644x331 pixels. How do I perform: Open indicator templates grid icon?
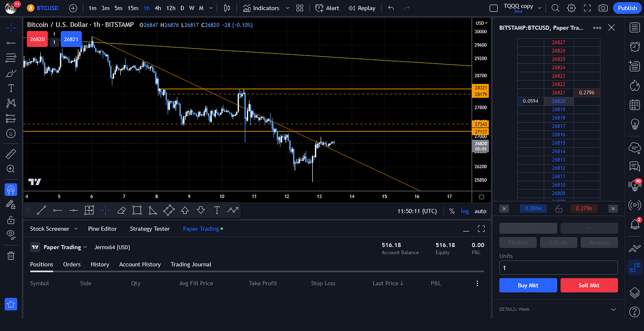coord(300,8)
